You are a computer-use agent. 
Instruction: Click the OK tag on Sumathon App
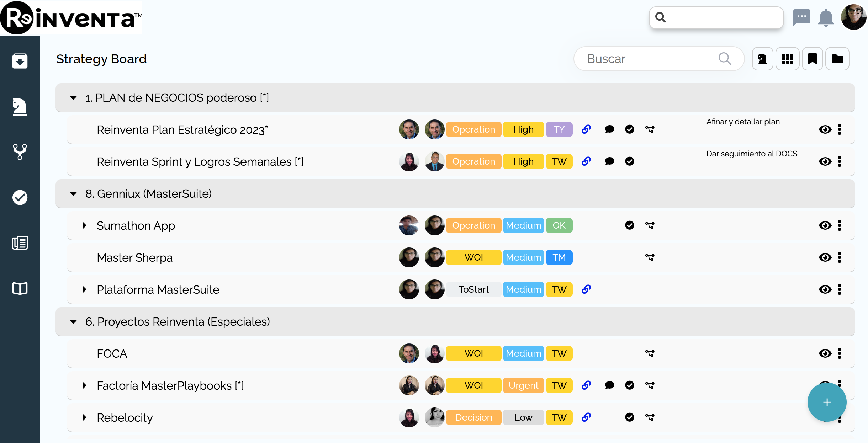pos(559,225)
